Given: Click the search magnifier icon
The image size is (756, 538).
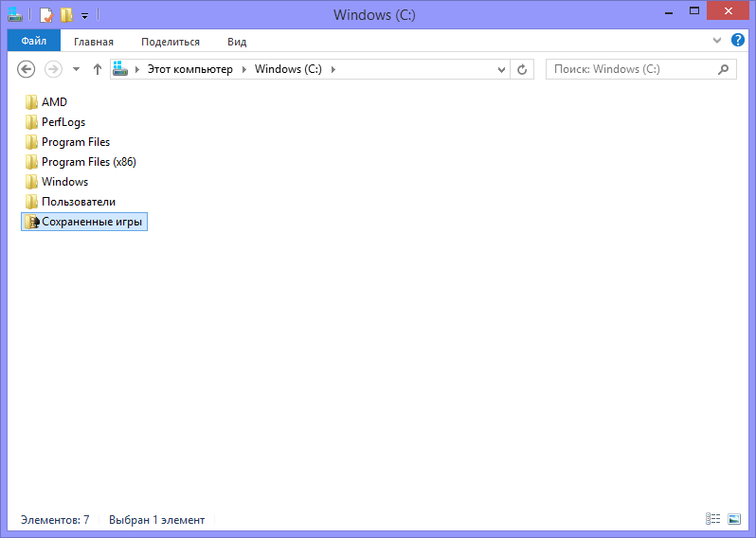Looking at the screenshot, I should coord(723,69).
